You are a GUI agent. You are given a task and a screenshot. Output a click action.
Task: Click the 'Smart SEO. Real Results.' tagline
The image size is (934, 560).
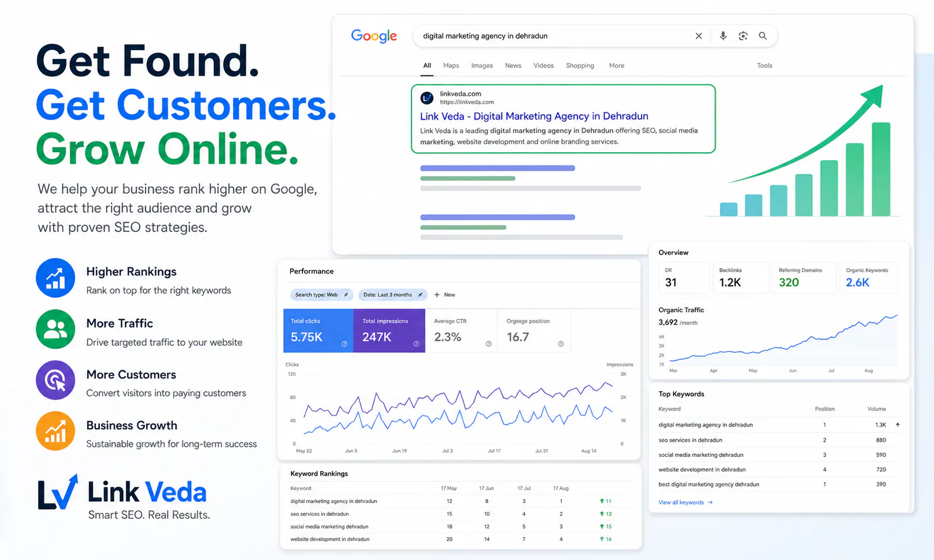pyautogui.click(x=149, y=515)
